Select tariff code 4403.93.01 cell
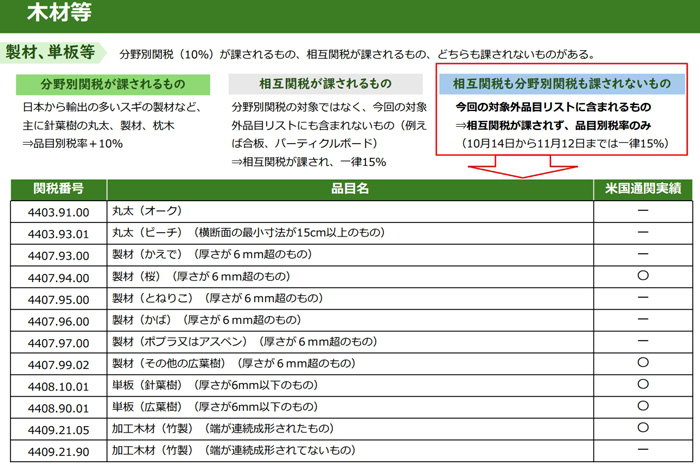The width and height of the screenshot is (700, 467). (59, 233)
